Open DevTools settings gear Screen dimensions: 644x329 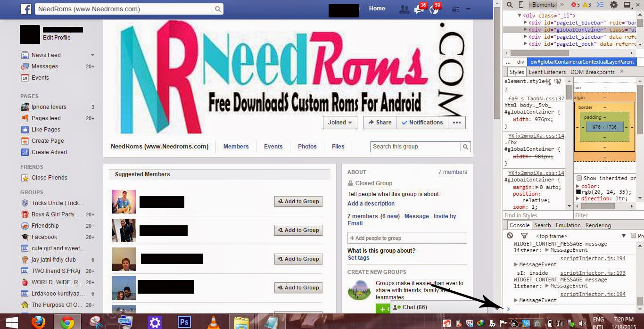pos(614,5)
